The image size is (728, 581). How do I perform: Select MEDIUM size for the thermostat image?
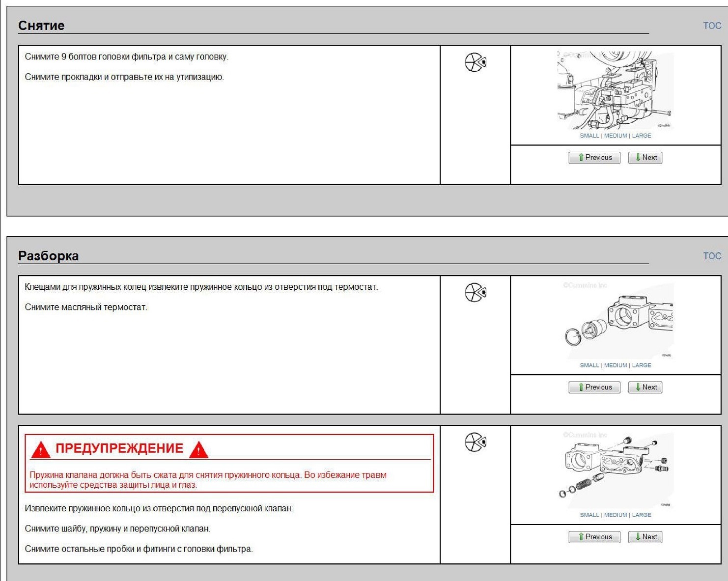616,365
